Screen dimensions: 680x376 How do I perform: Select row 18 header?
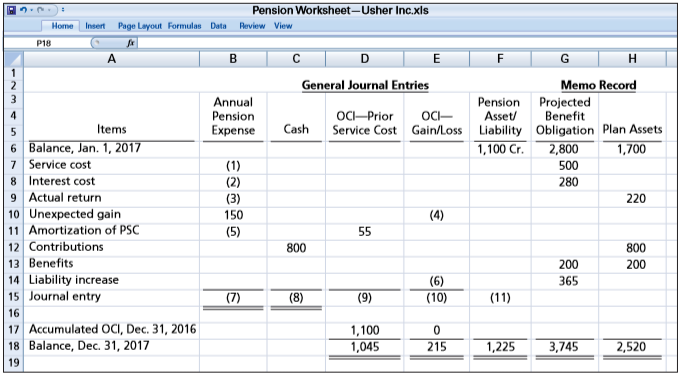pyautogui.click(x=13, y=347)
